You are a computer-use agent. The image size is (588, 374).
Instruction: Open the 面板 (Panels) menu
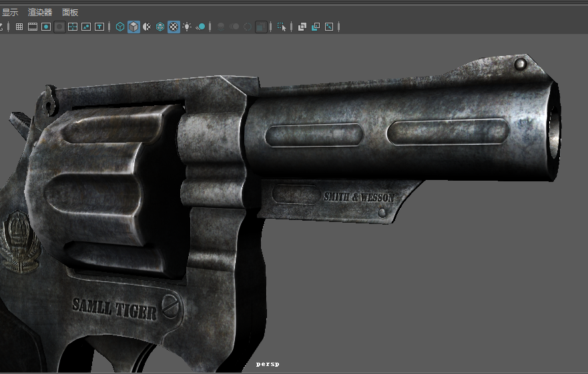70,13
